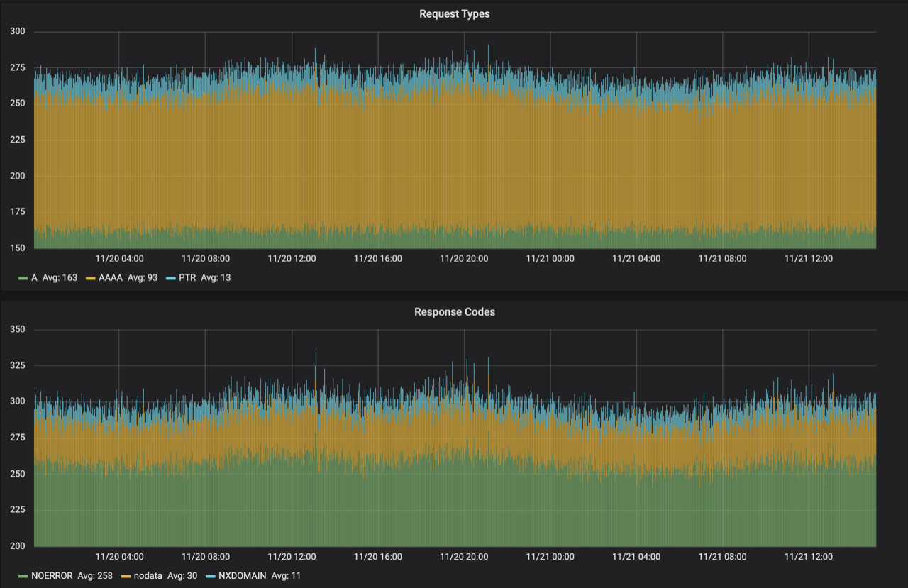Change the NXDOMAIN series color swatch

click(x=211, y=576)
